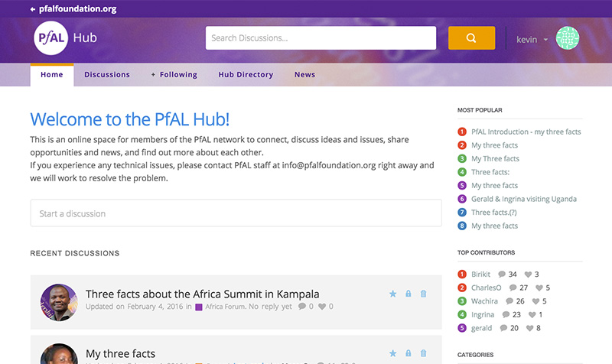
Task: Open the Following tab
Action: point(174,74)
